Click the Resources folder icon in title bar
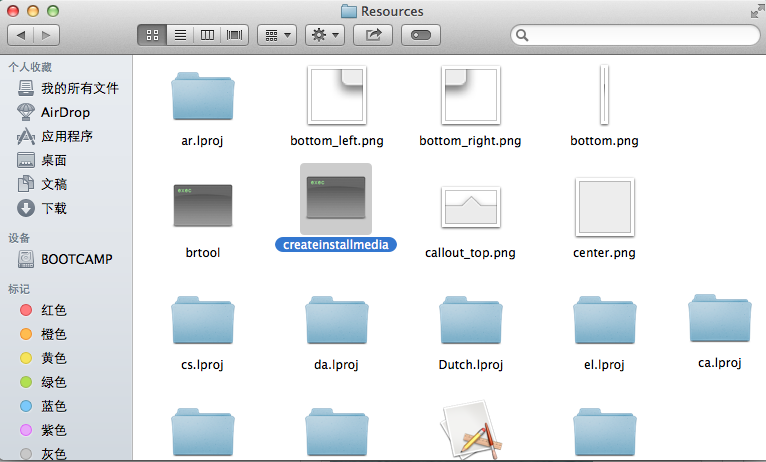766x462 pixels. [x=348, y=11]
